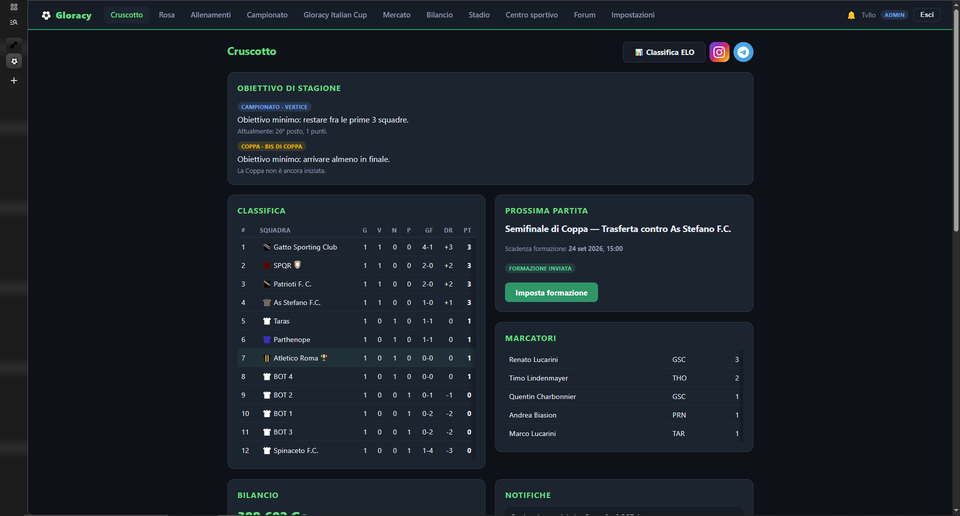Open the Allenamenti section
960x516 pixels.
(211, 15)
